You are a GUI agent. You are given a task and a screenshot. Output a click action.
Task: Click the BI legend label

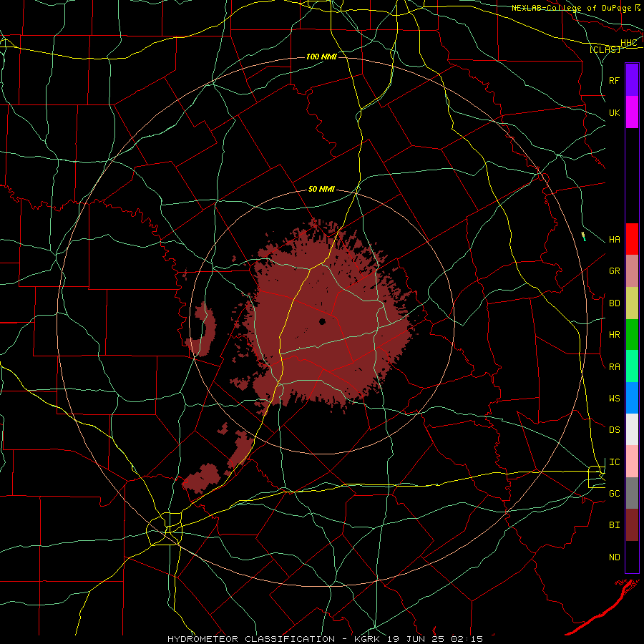click(x=614, y=525)
